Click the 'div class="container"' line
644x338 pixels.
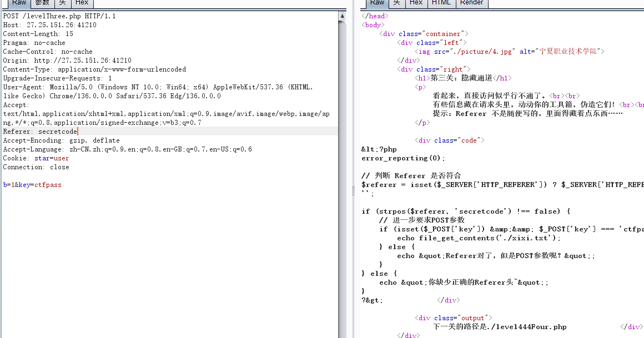tap(424, 34)
